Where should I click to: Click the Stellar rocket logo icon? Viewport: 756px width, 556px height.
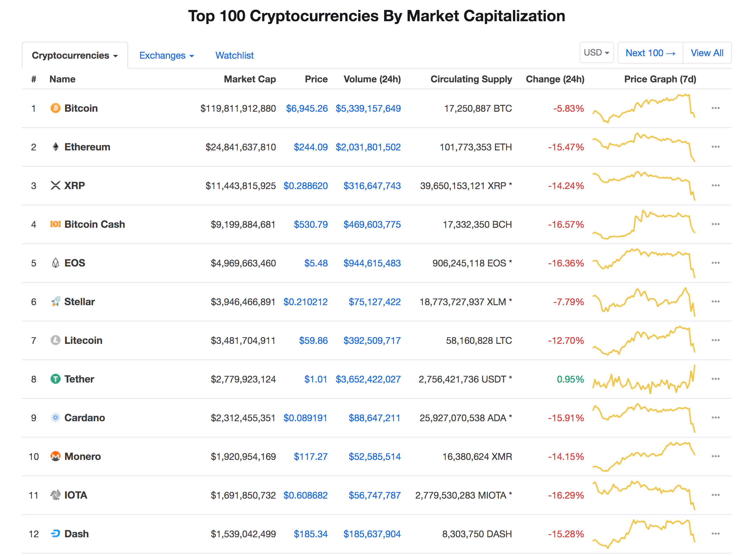55,302
